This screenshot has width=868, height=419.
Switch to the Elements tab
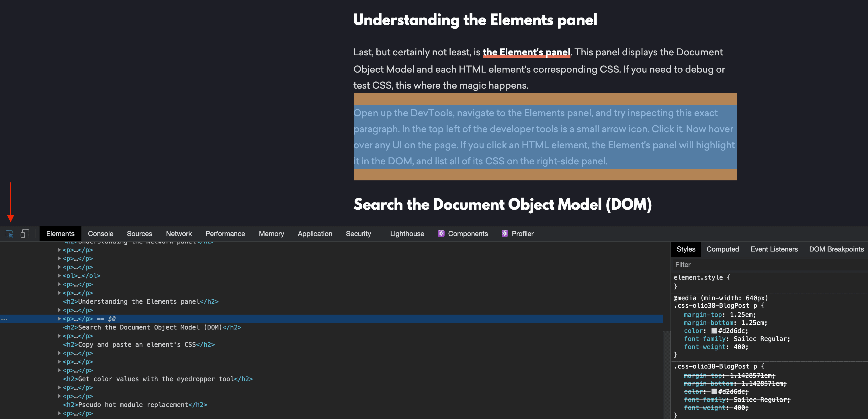[60, 234]
